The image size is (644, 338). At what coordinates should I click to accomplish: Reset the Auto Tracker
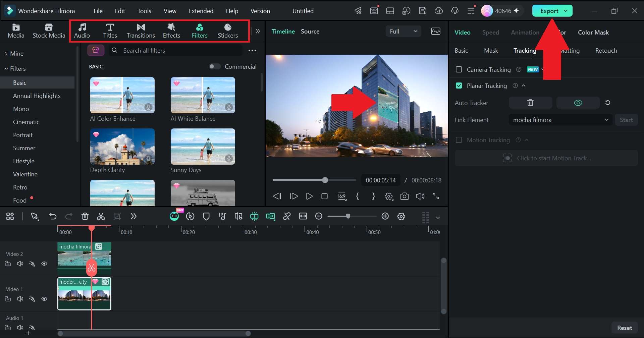tap(608, 103)
